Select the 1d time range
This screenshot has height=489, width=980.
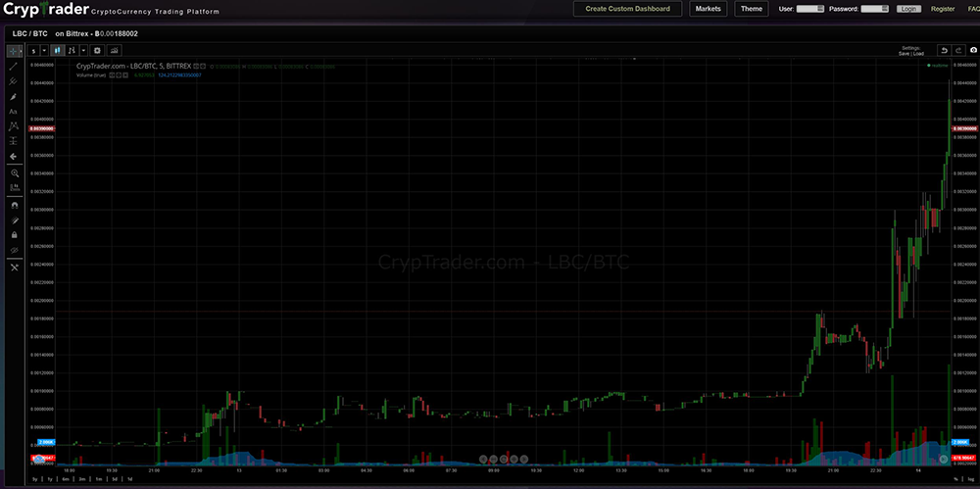(127, 478)
